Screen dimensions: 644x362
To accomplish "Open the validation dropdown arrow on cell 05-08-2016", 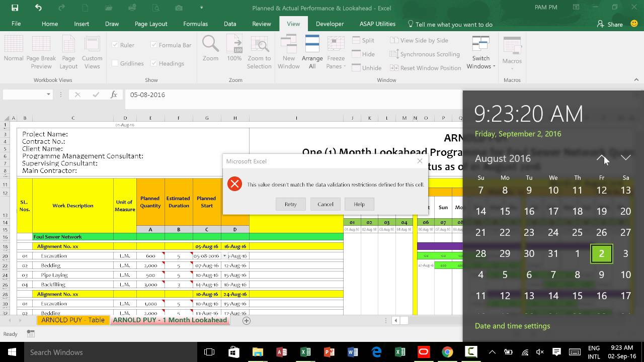I will (225, 256).
